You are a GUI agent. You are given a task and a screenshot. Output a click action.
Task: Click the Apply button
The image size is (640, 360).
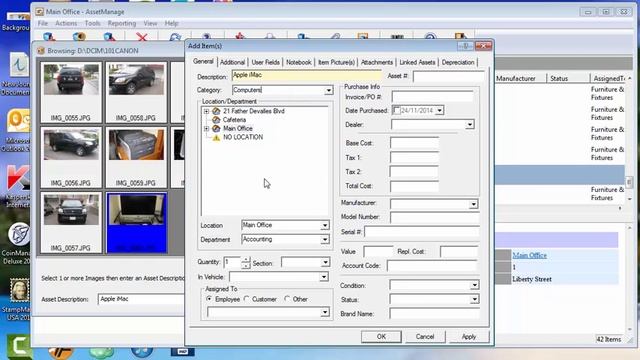[469, 337]
